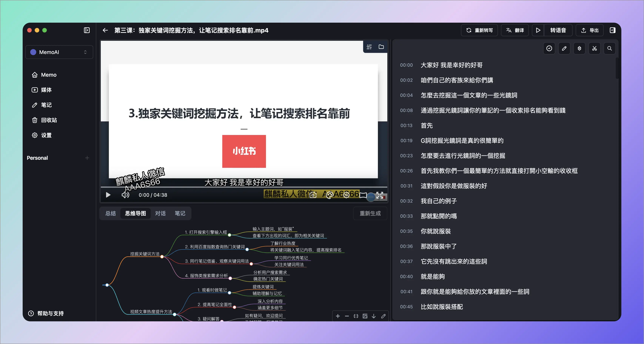Image resolution: width=644 pixels, height=344 pixels.
Task: Click the palette icon in video controls
Action: point(330,195)
